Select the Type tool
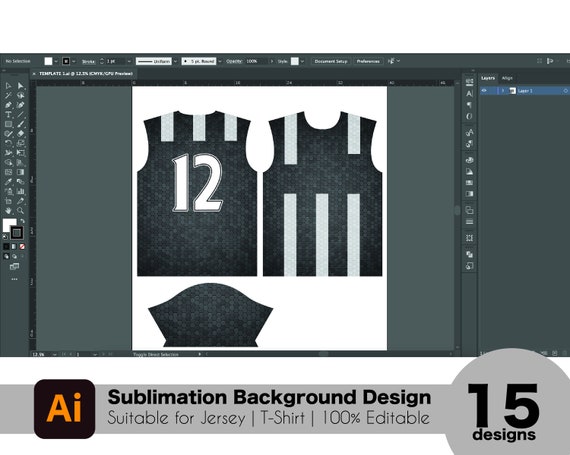Viewport: 570px width, 455px height. pyautogui.click(x=8, y=114)
